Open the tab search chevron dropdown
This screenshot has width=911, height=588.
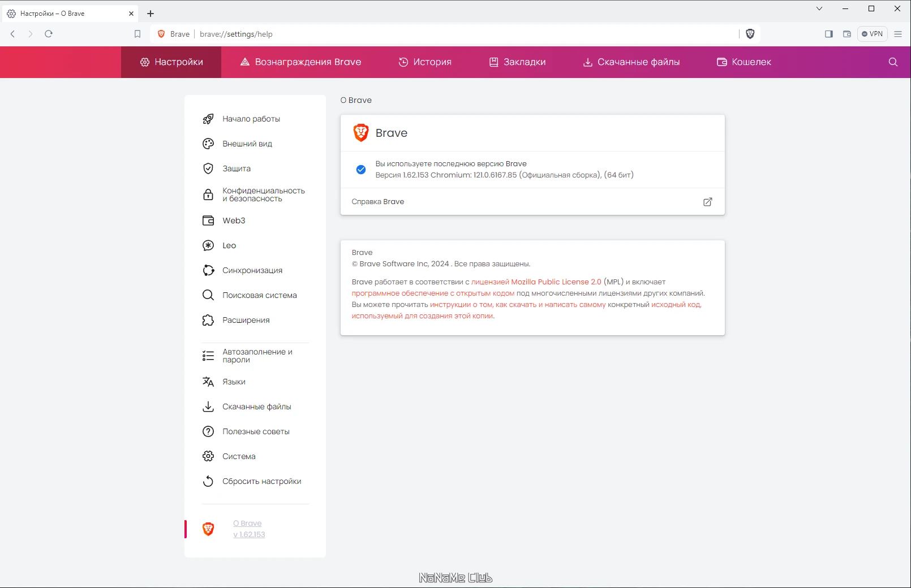click(819, 8)
